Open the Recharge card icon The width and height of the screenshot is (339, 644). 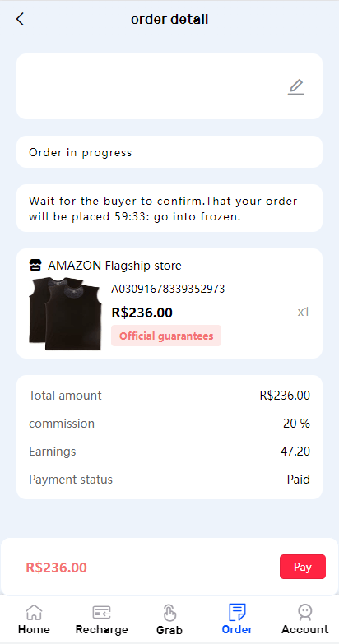pyautogui.click(x=101, y=612)
